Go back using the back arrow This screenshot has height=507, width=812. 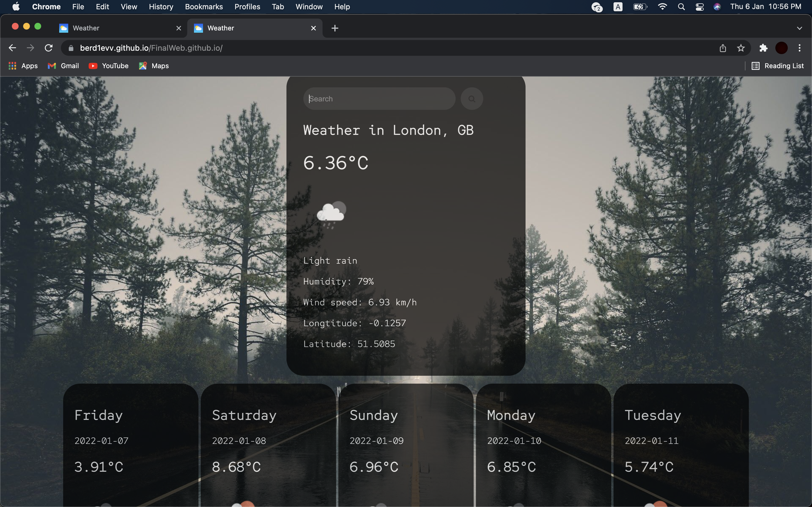12,48
